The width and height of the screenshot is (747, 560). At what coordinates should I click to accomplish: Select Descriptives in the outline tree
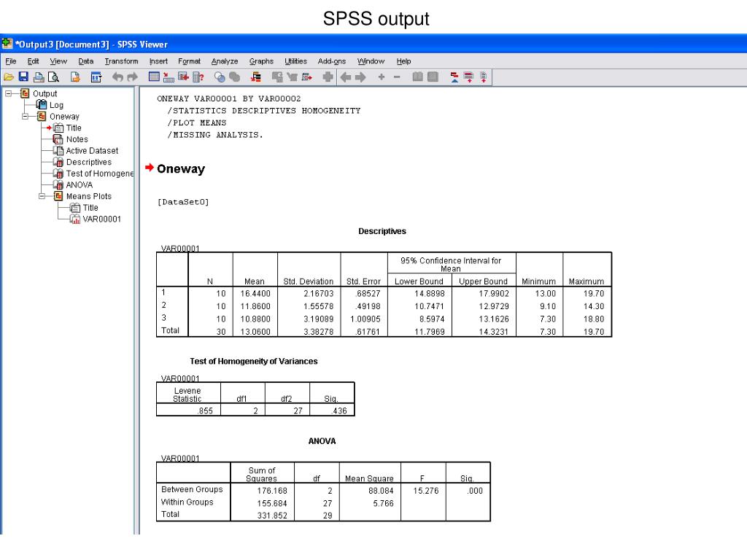click(x=88, y=162)
